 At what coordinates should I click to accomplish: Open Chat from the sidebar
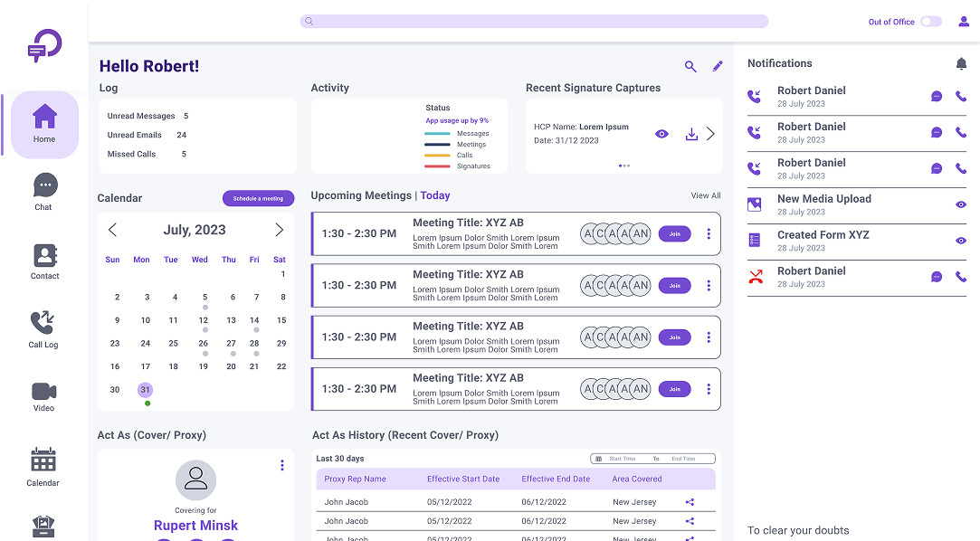click(x=44, y=192)
